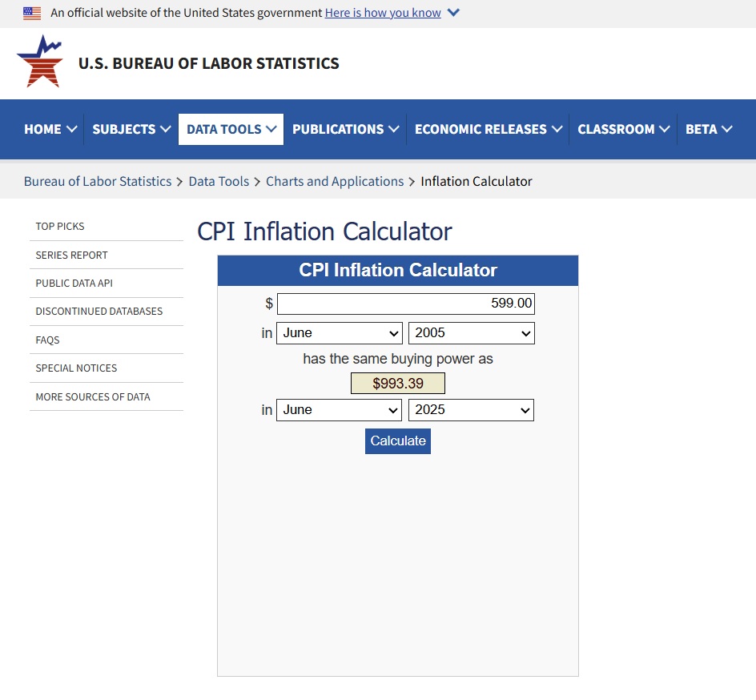The width and height of the screenshot is (756, 700).
Task: Click the dollar amount field showing 599.00
Action: (x=406, y=304)
